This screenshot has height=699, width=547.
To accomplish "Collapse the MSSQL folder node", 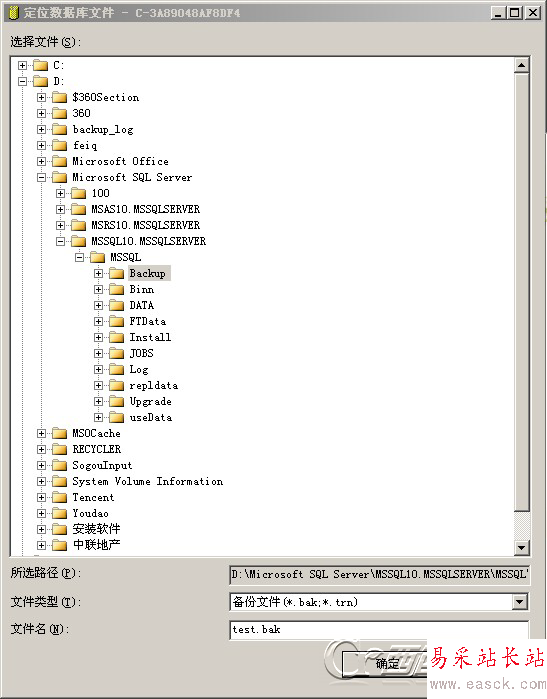I will coord(79,258).
